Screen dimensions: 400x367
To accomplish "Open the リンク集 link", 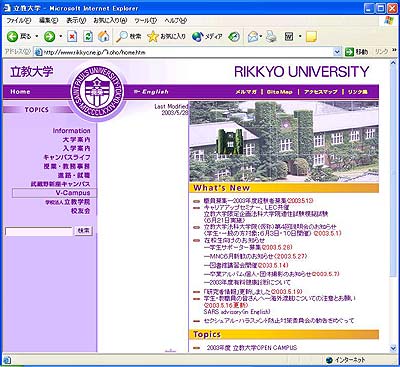I will [x=358, y=92].
